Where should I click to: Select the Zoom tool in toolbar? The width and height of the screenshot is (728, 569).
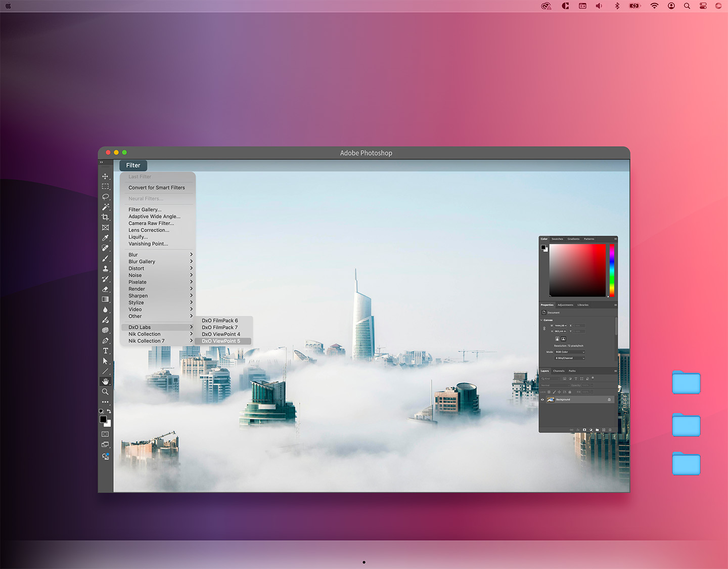tap(105, 392)
